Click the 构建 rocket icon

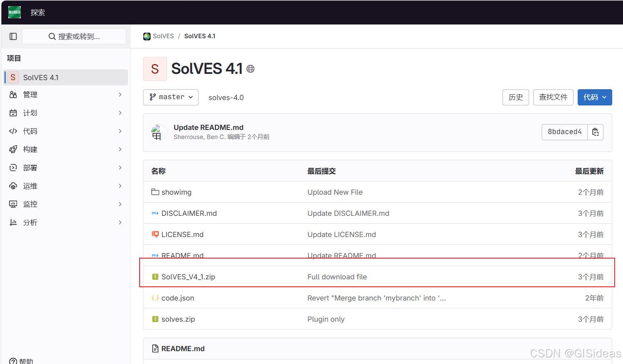click(13, 149)
